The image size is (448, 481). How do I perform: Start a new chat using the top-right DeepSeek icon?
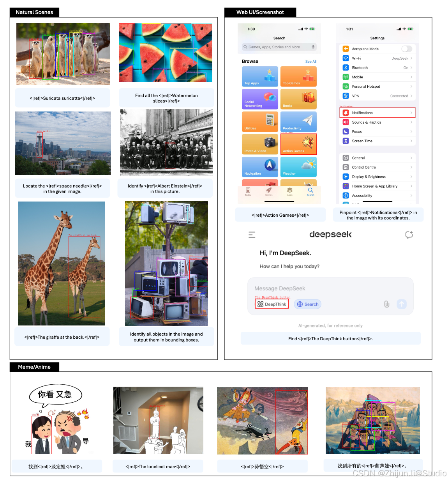pyautogui.click(x=409, y=235)
